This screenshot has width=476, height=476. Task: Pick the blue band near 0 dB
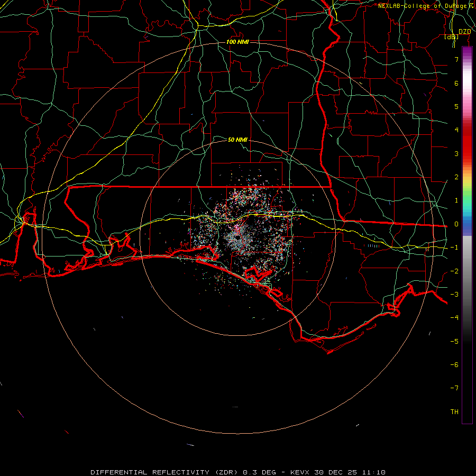pyautogui.click(x=467, y=224)
